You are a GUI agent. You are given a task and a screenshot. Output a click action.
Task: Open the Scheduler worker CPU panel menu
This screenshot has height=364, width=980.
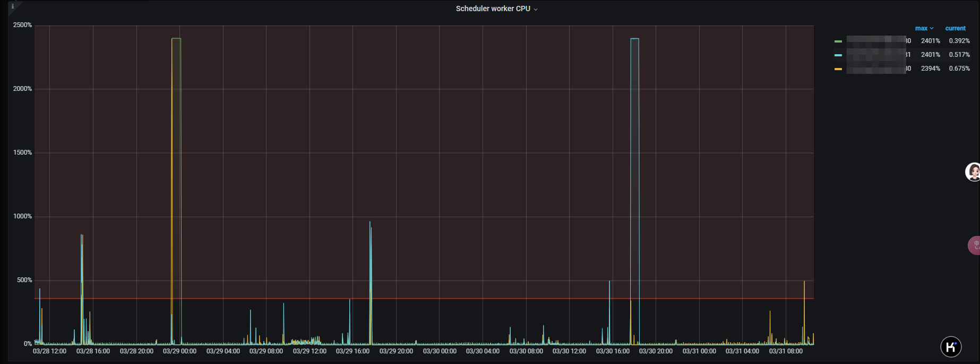click(x=493, y=9)
